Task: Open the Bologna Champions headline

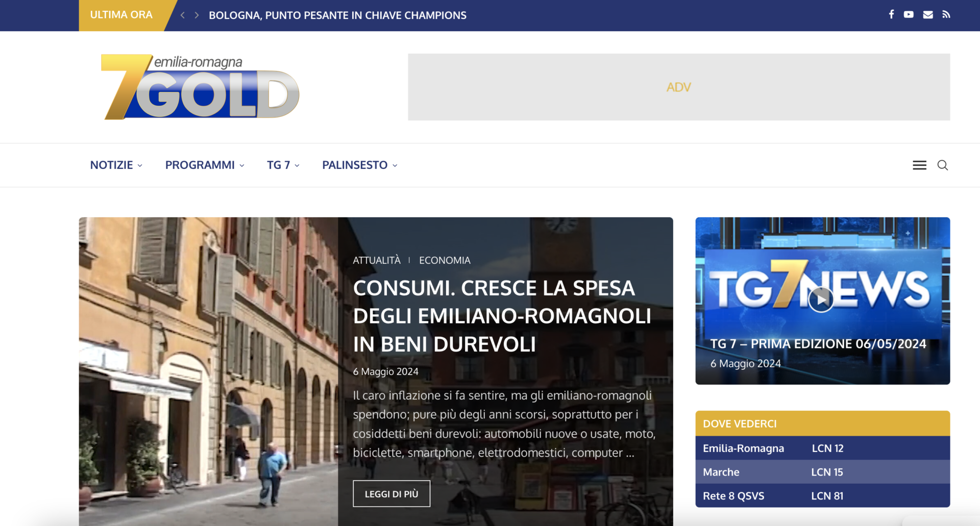Action: pos(337,15)
